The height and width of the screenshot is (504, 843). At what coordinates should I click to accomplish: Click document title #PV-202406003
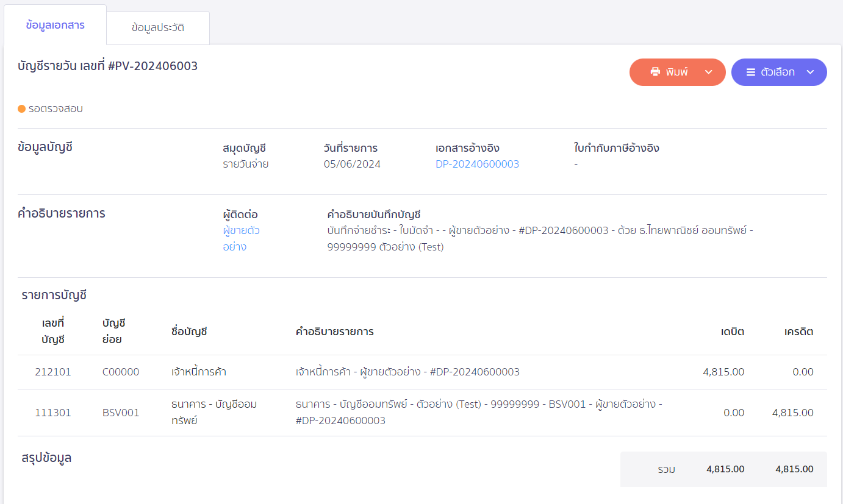click(x=152, y=66)
